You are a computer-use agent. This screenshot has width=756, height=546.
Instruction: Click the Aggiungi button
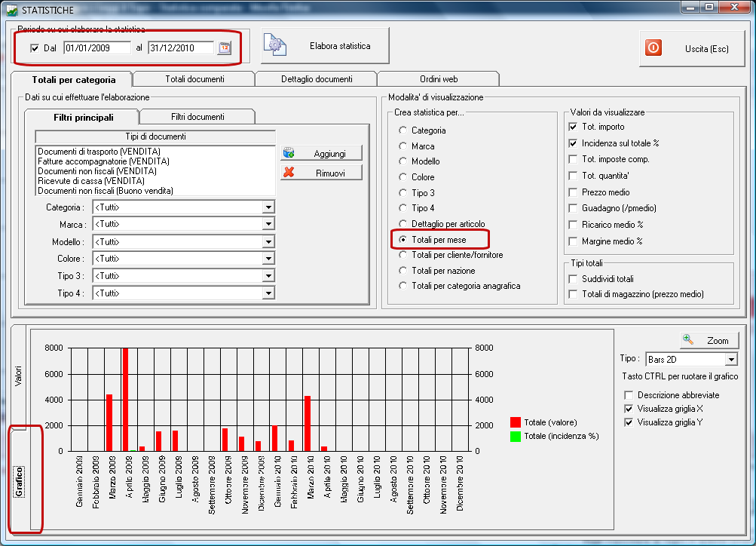tap(322, 153)
